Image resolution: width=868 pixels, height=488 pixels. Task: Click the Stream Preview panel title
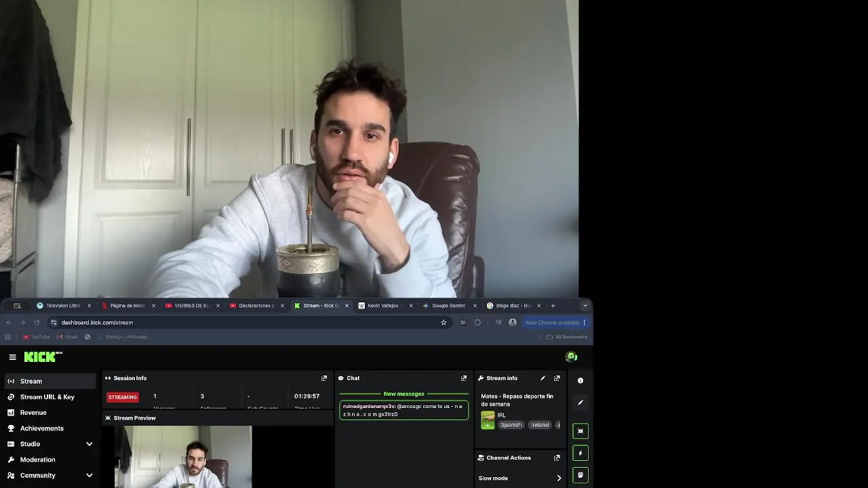(x=134, y=418)
